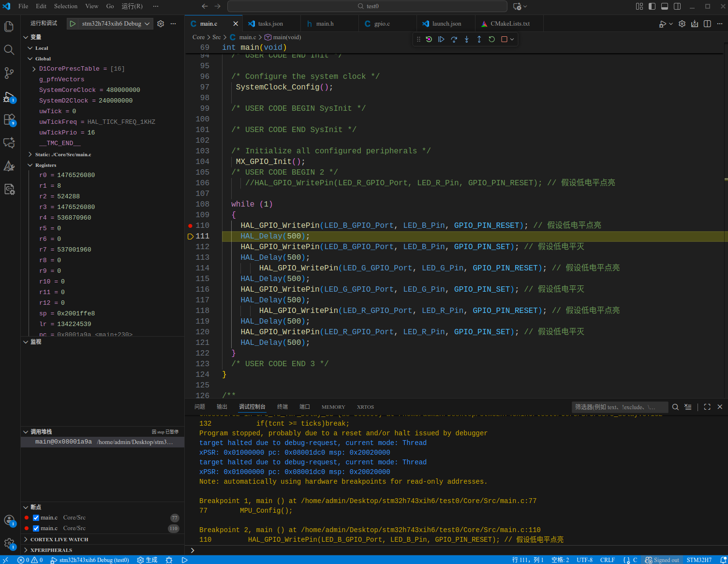Collapse the 变量 section
This screenshot has width=728, height=564.
pos(26,37)
